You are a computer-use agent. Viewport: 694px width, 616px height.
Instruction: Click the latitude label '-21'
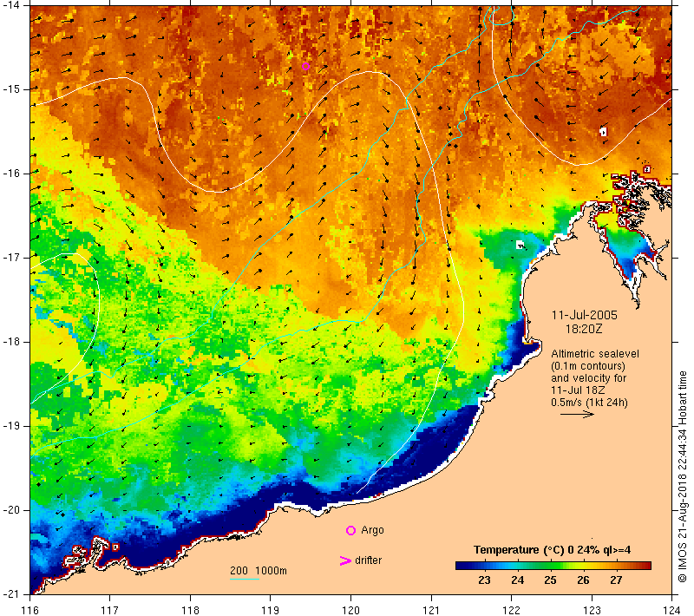pos(11,593)
